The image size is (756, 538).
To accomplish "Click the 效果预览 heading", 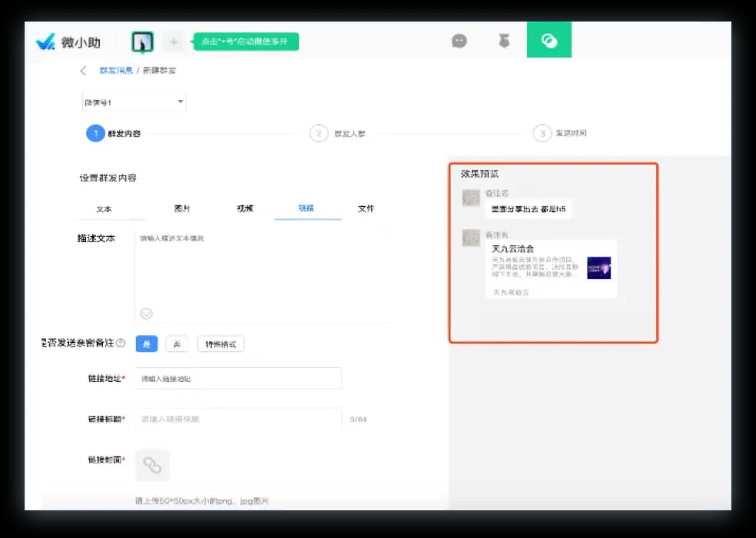I will click(x=479, y=174).
